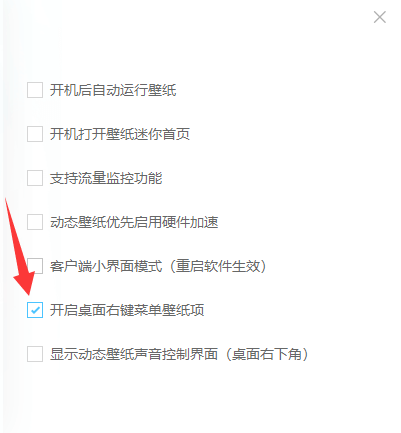401x433 pixels.
Task: Close the settings dialog with the X
Action: [380, 17]
